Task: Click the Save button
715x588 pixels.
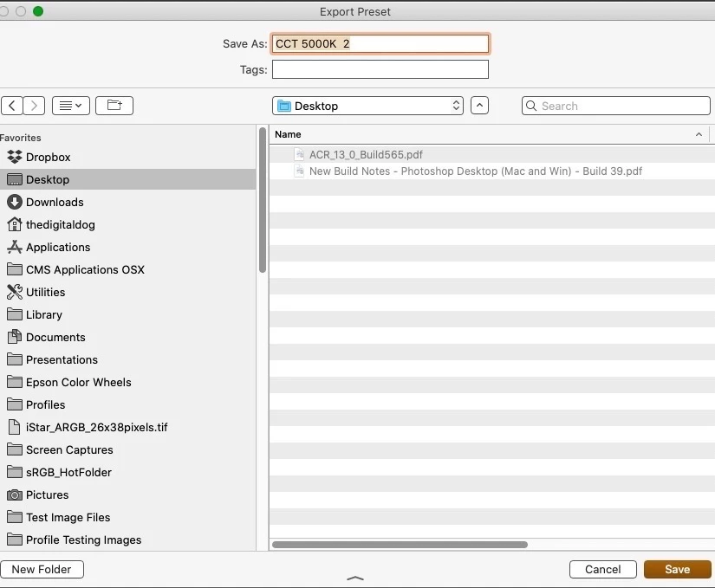Action: (x=677, y=569)
